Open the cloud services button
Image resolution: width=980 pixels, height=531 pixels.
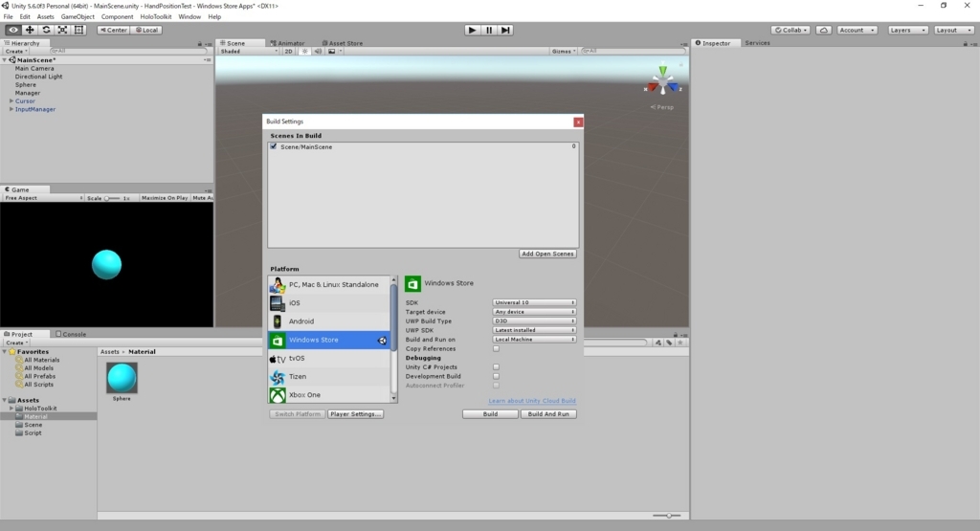coord(824,30)
